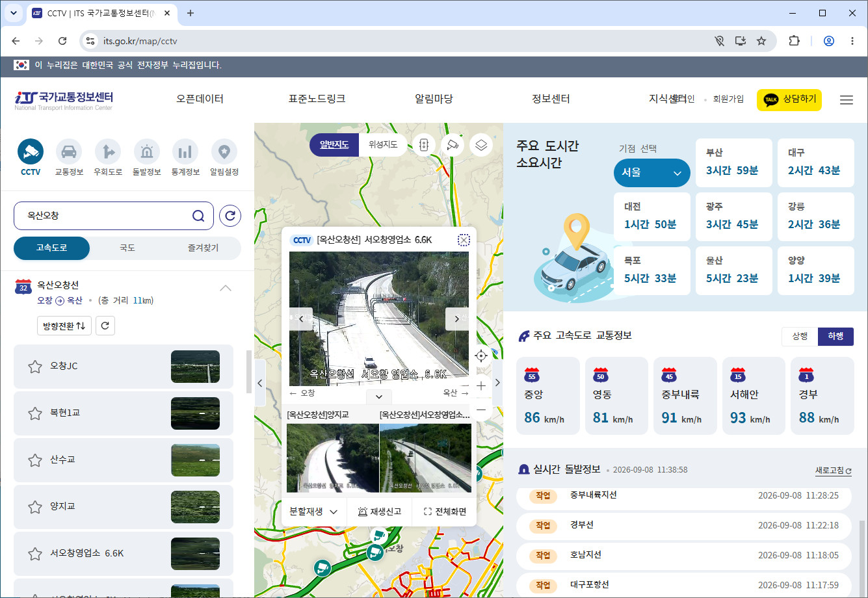Collapse the 옥산오창선 route section
The width and height of the screenshot is (868, 598).
(226, 288)
